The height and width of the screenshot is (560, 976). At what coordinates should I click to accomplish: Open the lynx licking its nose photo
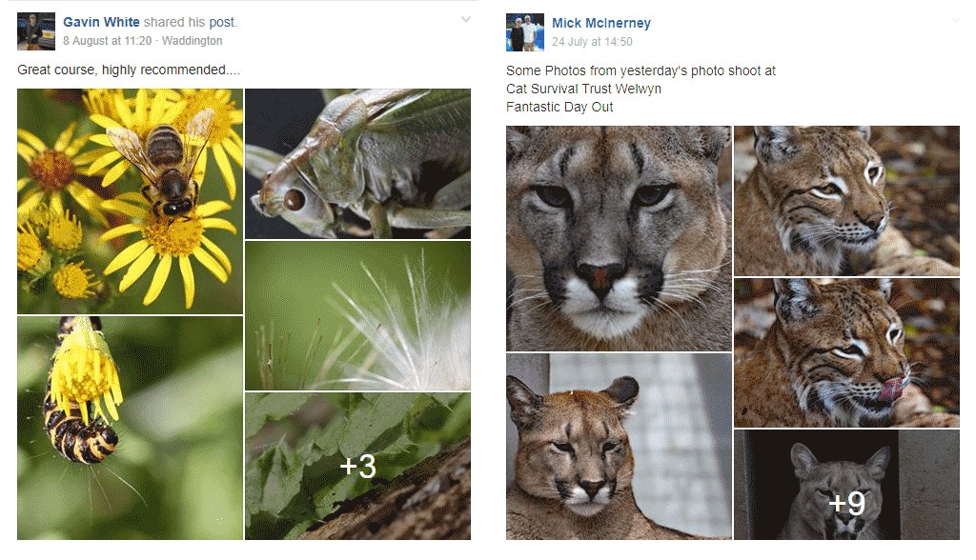846,352
